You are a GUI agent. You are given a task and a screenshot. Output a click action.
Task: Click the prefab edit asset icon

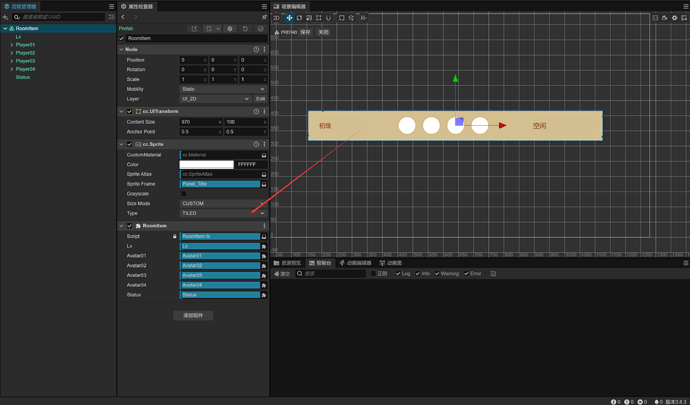point(194,28)
